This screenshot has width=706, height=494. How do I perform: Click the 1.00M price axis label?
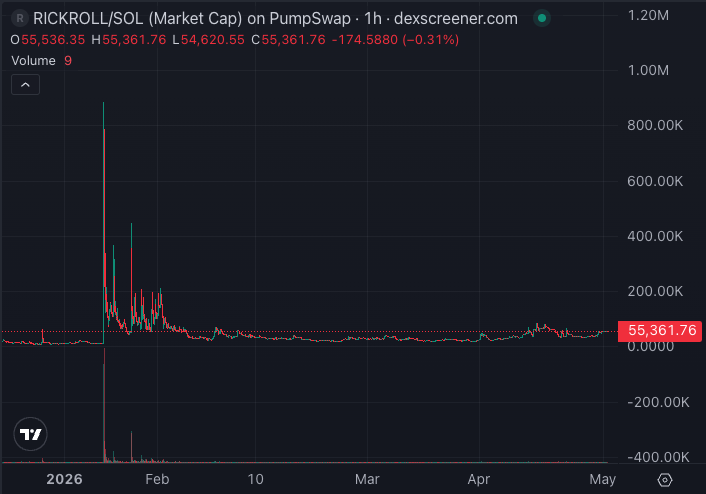[x=648, y=70]
